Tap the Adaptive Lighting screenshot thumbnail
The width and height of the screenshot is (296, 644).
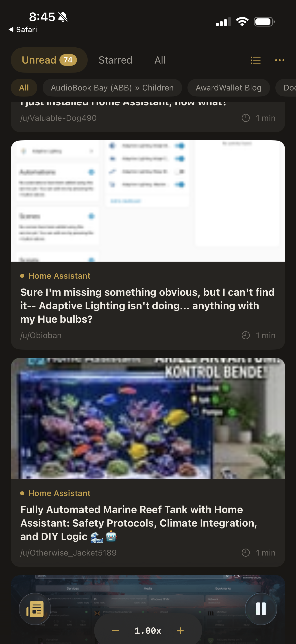tap(148, 201)
